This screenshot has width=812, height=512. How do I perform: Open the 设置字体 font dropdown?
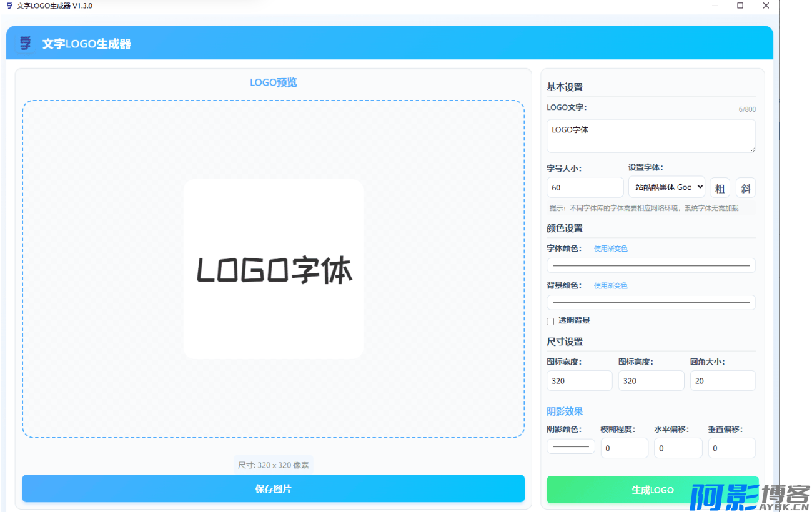(666, 187)
